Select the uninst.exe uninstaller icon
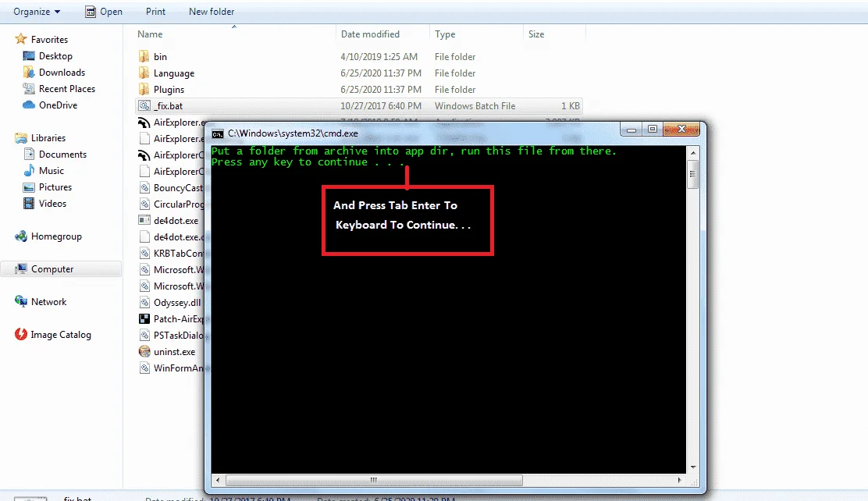 [144, 351]
